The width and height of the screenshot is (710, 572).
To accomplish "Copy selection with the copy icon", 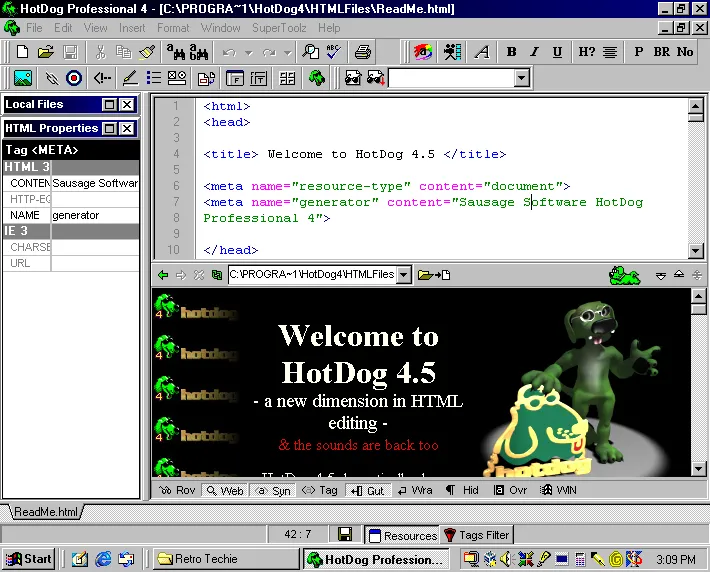I will (x=124, y=52).
